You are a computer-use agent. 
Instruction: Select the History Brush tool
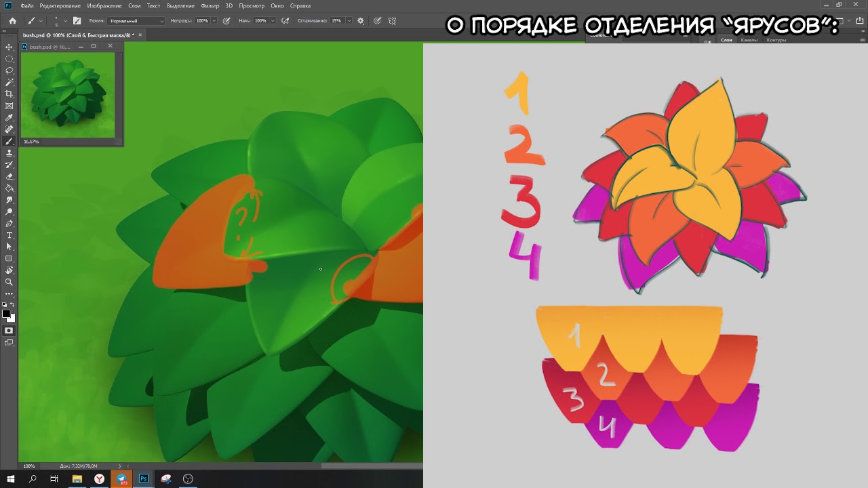[9, 165]
